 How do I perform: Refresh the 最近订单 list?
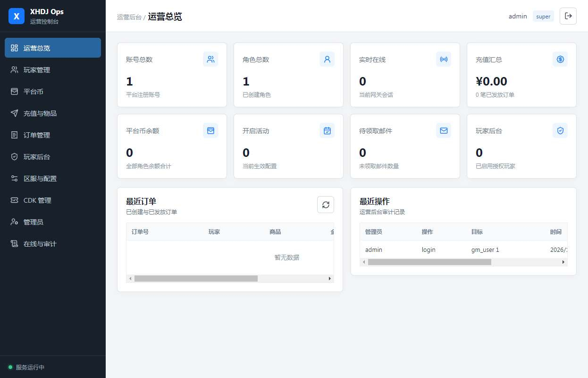(326, 205)
